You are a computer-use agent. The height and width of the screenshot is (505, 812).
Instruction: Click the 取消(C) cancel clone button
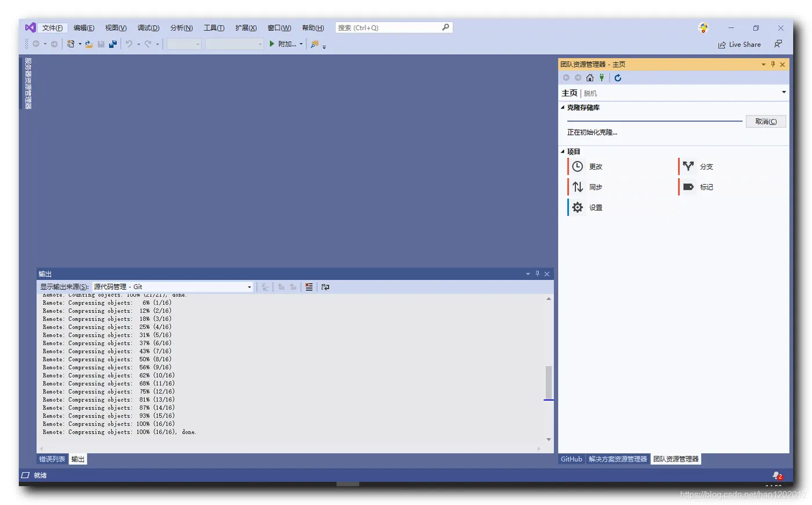pyautogui.click(x=766, y=121)
